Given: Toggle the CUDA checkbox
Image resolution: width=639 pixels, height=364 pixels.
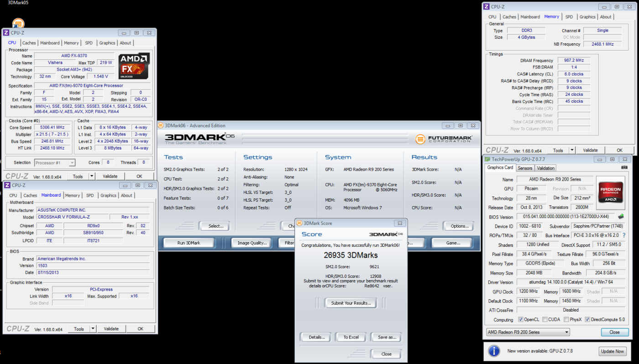Looking at the screenshot, I should click(546, 320).
